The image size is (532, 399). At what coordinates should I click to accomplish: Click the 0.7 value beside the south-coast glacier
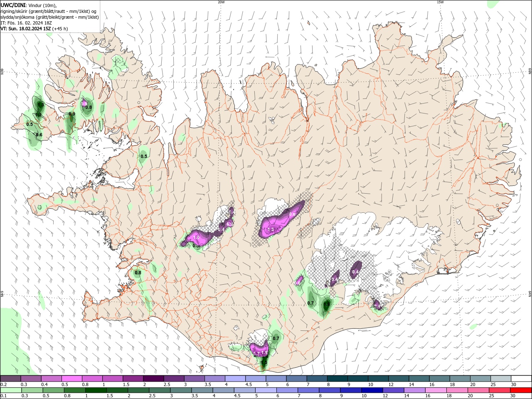(276, 339)
